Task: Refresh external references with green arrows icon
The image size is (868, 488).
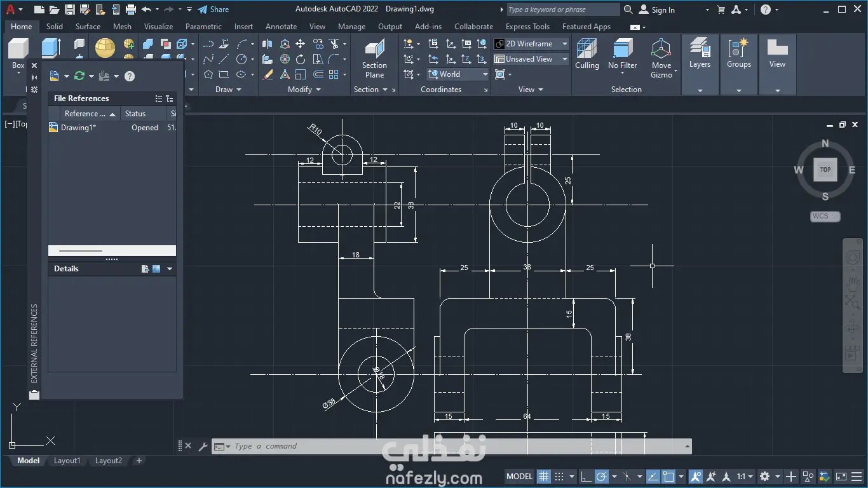Action: pos(79,76)
